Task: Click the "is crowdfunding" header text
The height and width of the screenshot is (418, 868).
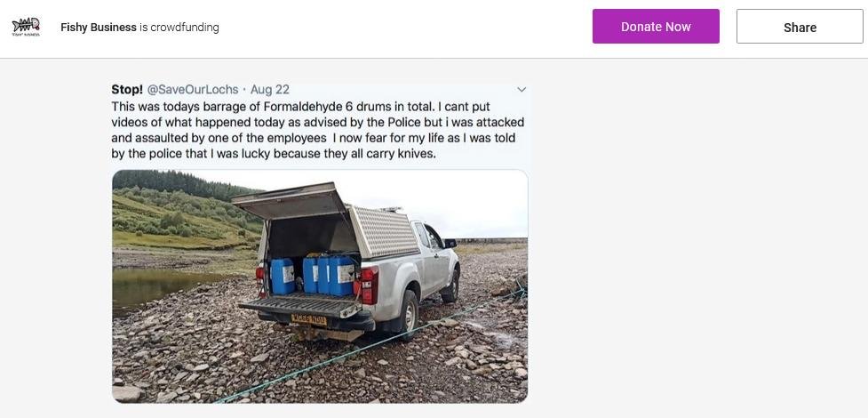Action: 179,28
